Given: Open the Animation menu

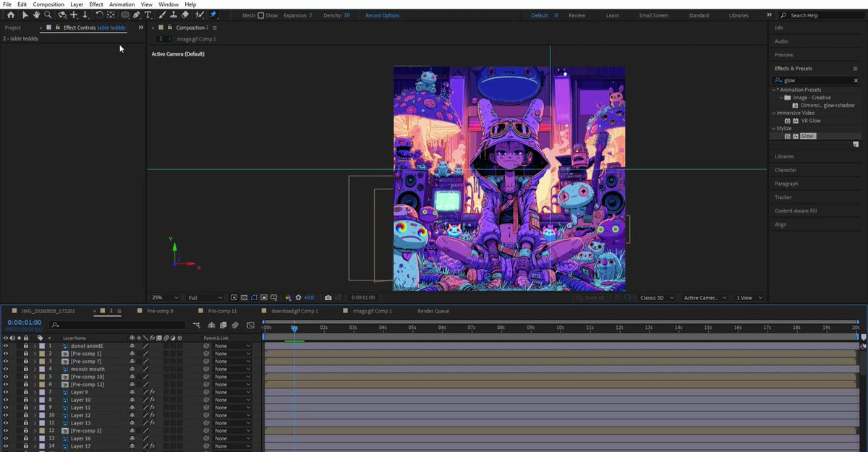Looking at the screenshot, I should click(122, 4).
